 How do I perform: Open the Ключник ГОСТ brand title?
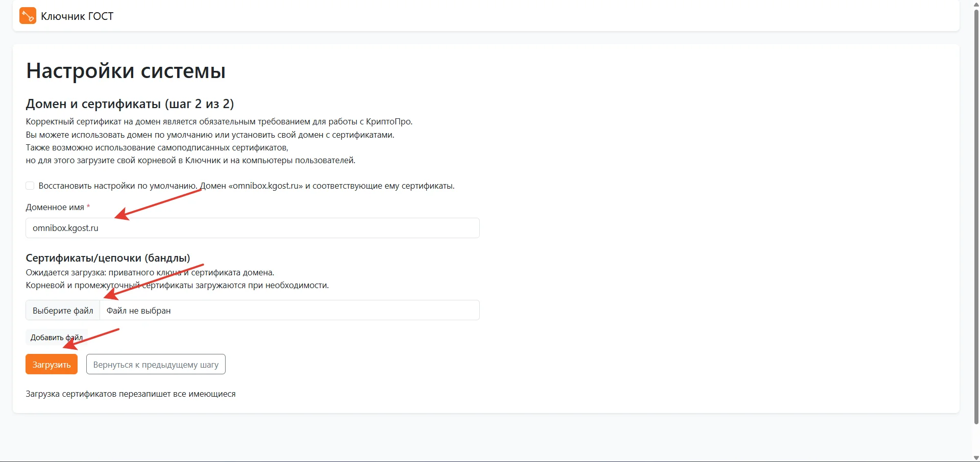[x=77, y=16]
